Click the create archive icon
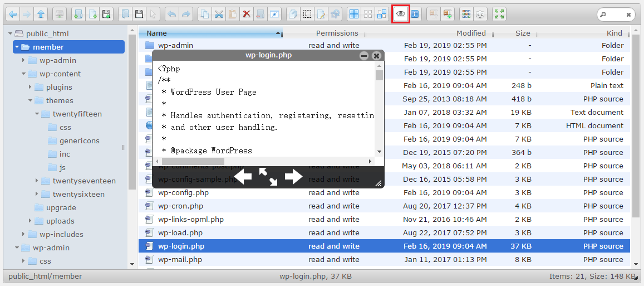This screenshot has height=286, width=644. tap(448, 14)
